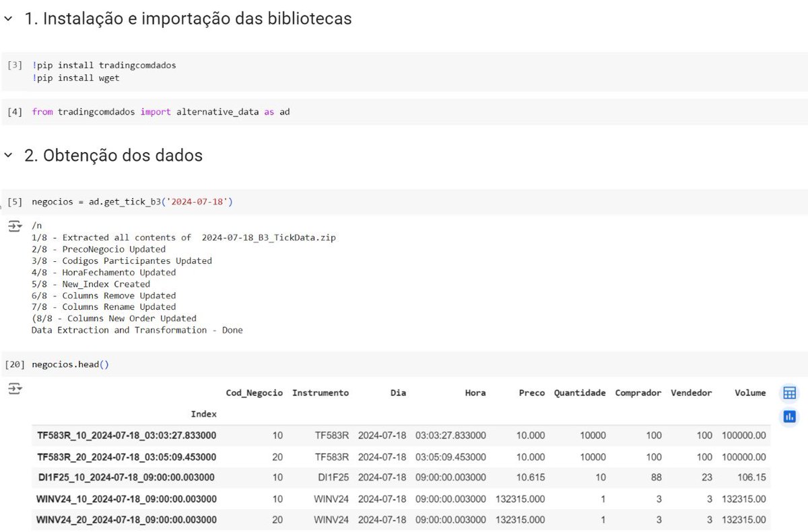Click the Preco column header

[x=532, y=393]
